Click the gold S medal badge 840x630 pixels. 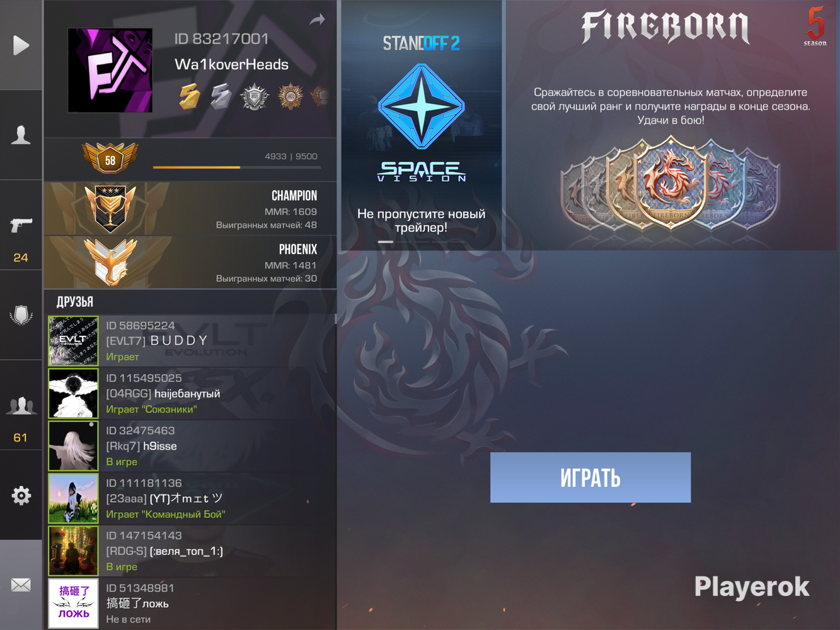[x=189, y=96]
